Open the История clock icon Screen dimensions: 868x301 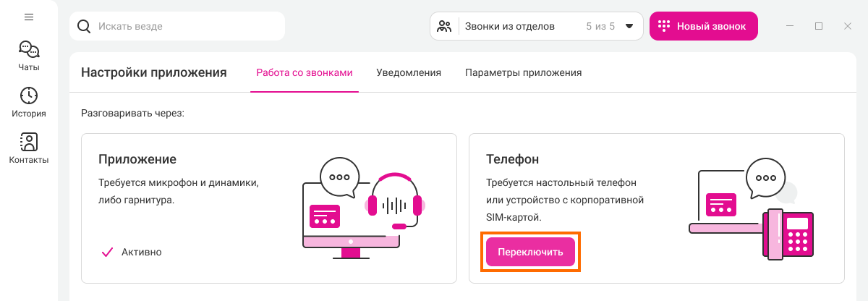tap(29, 96)
